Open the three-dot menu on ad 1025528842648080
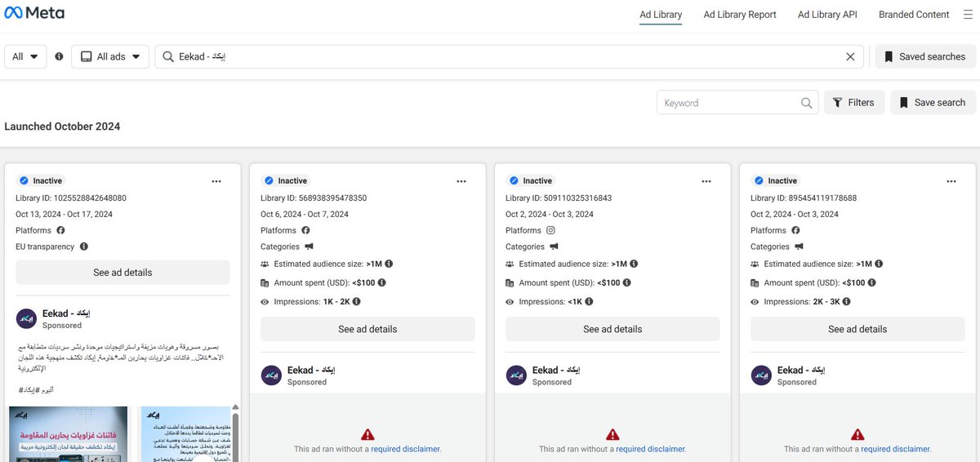Viewport: 980px width, 462px height. coord(216,181)
